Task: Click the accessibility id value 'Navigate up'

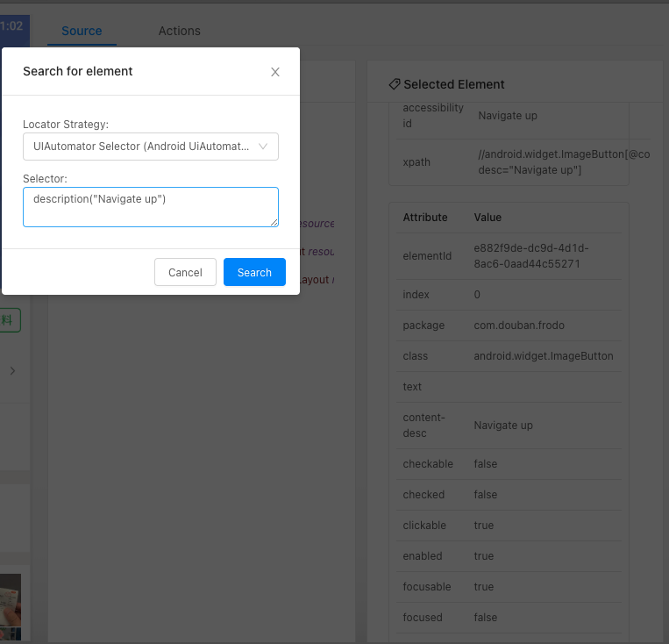Action: pos(508,115)
